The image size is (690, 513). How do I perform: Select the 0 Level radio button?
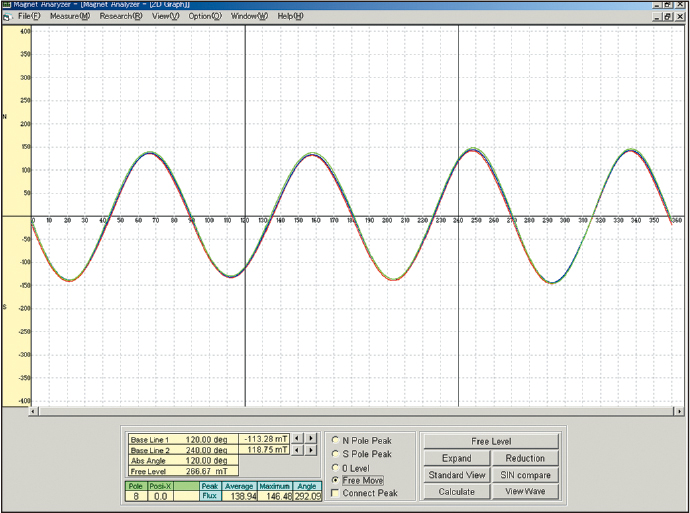(335, 468)
